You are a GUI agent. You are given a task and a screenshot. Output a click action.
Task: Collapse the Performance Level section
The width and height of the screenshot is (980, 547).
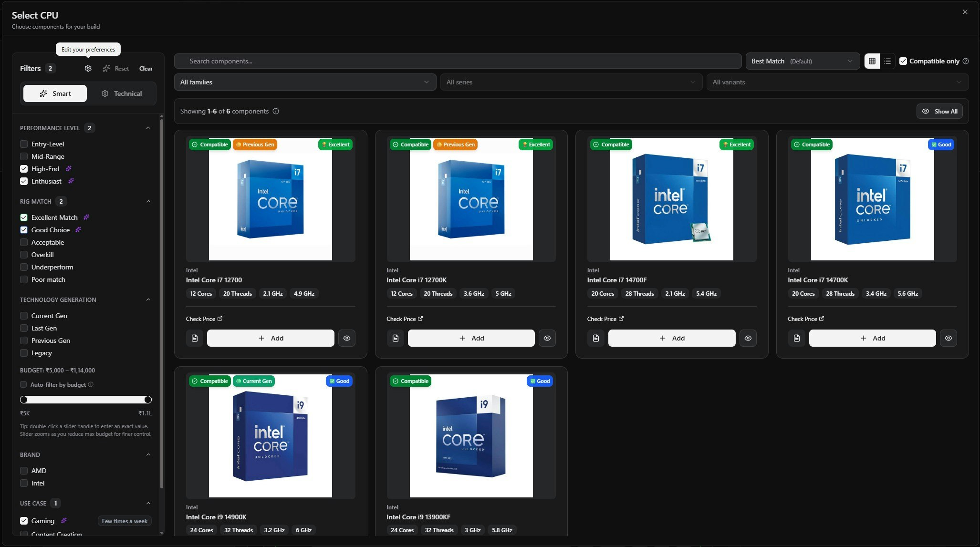(x=148, y=128)
